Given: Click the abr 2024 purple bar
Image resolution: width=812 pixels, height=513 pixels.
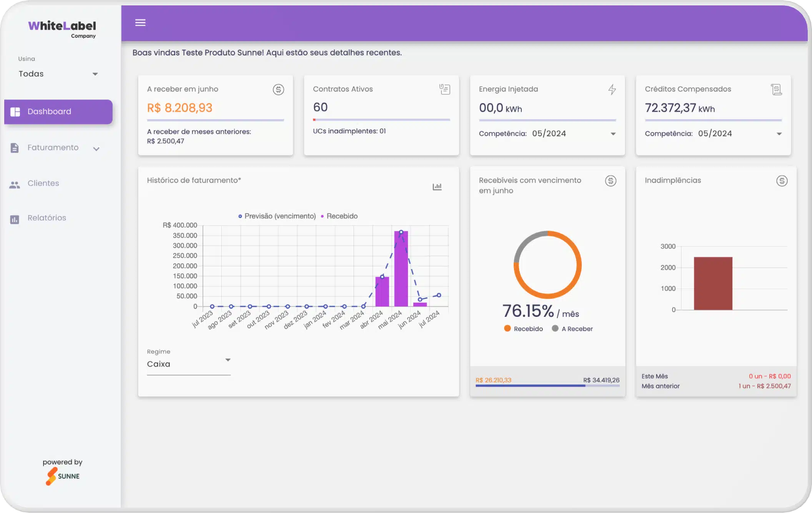Looking at the screenshot, I should coord(382,291).
